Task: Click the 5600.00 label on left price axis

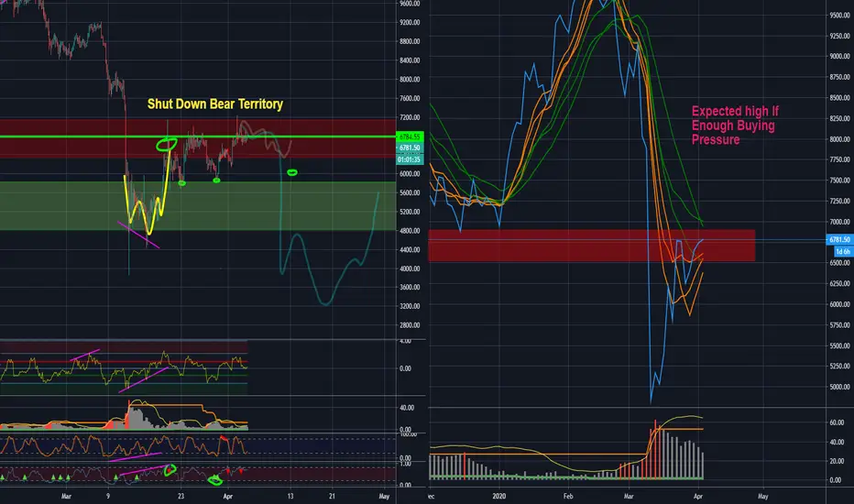Action: [410, 192]
